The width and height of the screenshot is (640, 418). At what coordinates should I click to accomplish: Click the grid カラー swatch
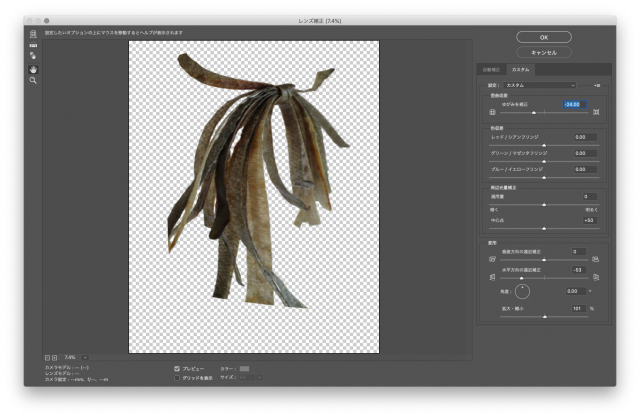tap(244, 368)
